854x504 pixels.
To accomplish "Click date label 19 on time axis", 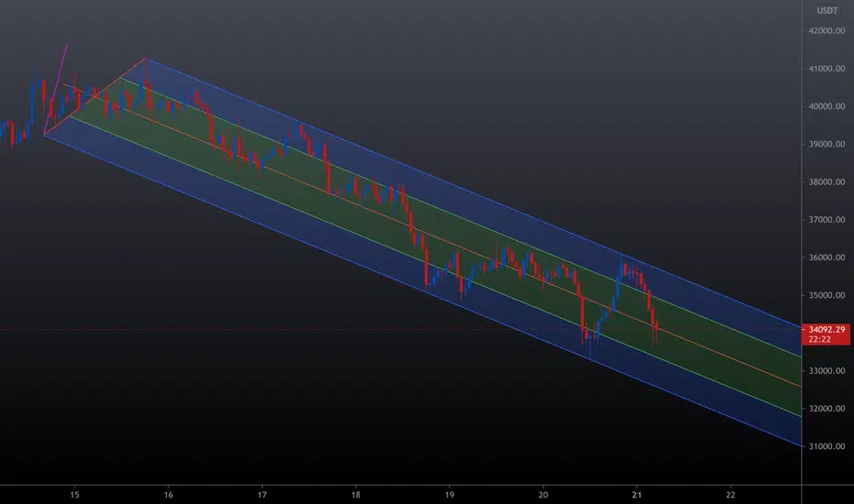I will (449, 495).
